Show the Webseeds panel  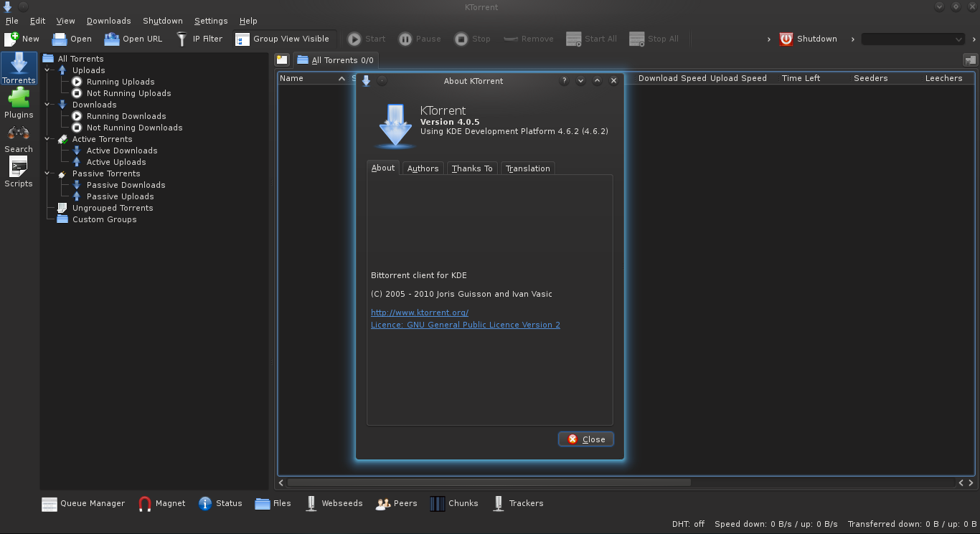pyautogui.click(x=334, y=503)
